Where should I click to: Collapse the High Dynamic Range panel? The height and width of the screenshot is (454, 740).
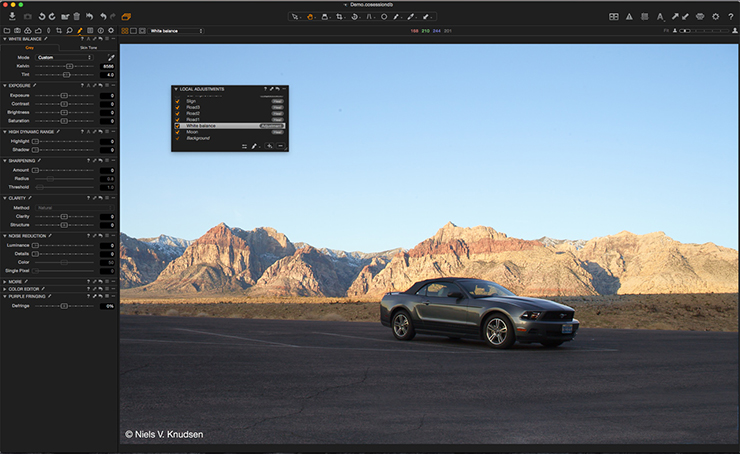(x=5, y=132)
